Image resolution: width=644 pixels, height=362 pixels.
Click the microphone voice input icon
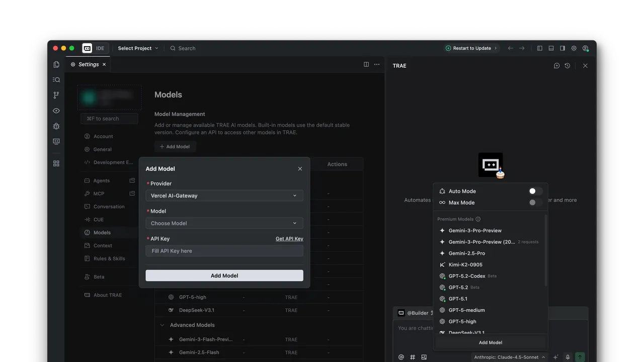pyautogui.click(x=568, y=357)
